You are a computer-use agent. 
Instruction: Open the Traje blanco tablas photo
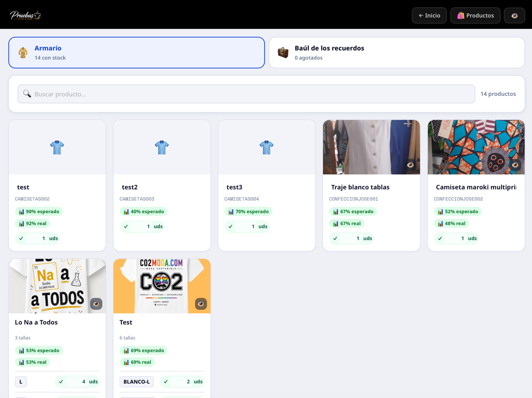[x=371, y=147]
